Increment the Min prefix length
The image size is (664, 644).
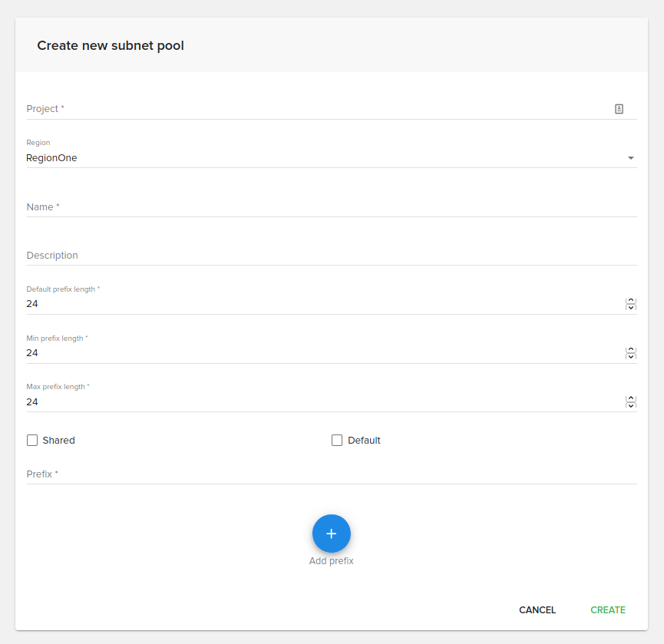click(x=631, y=349)
